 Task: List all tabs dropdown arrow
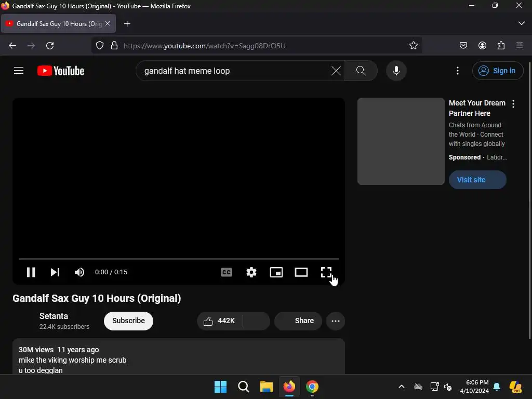522,23
